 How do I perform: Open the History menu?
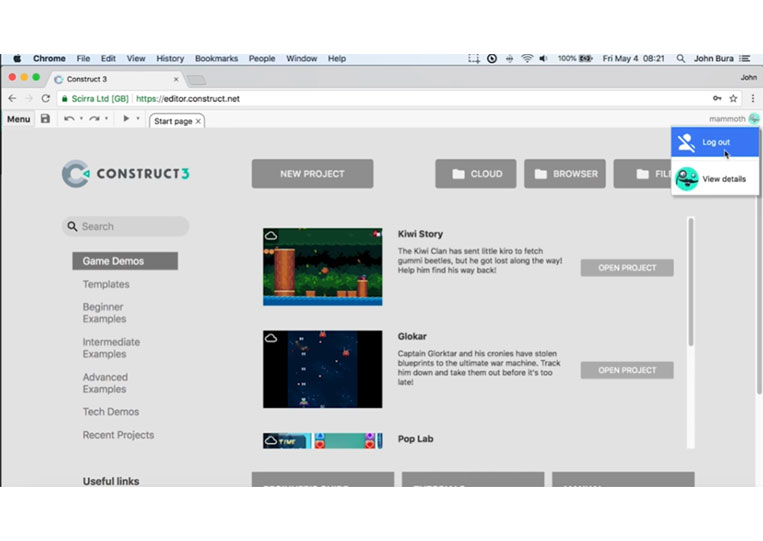coord(170,58)
